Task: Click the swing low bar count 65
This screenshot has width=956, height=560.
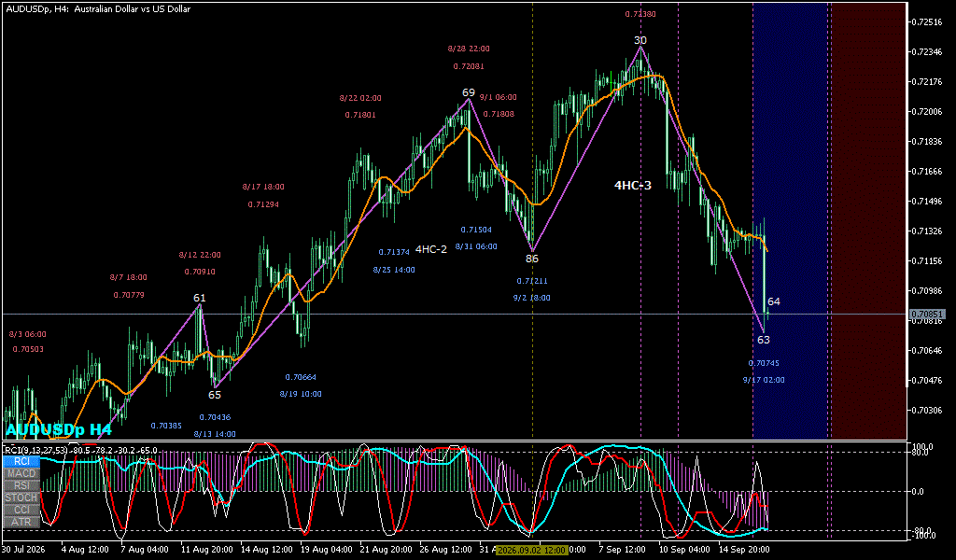Action: pyautogui.click(x=215, y=395)
